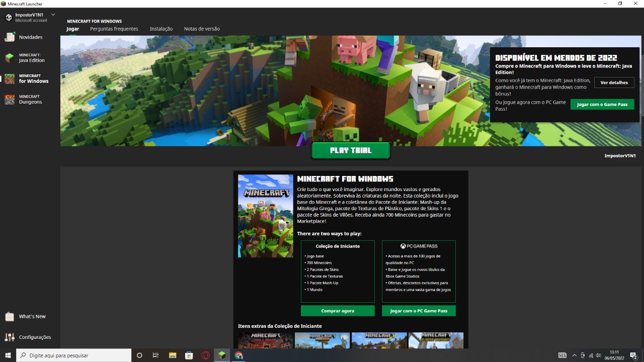The image size is (644, 362).
Task: Click the ImpostorV1N1 name below the banner
Action: pos(620,156)
